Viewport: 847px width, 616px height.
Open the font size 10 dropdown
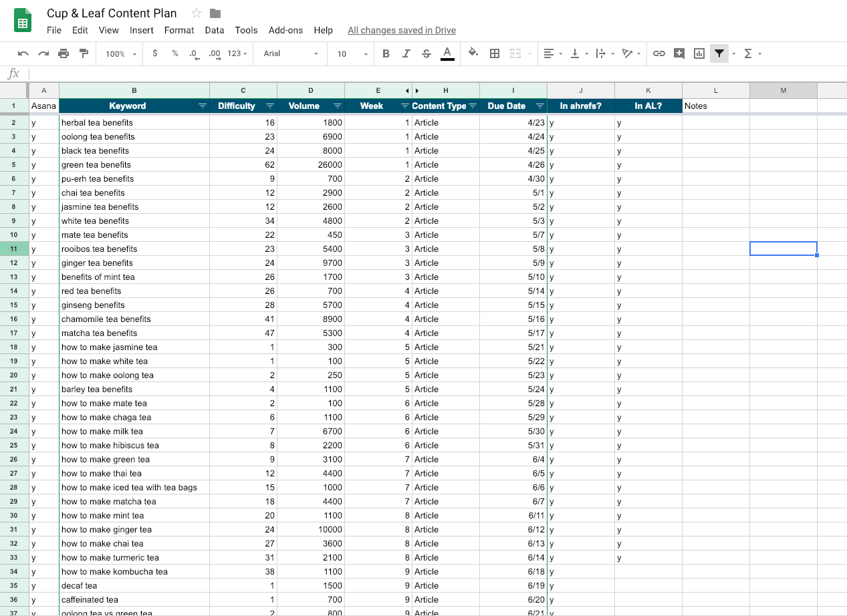352,53
